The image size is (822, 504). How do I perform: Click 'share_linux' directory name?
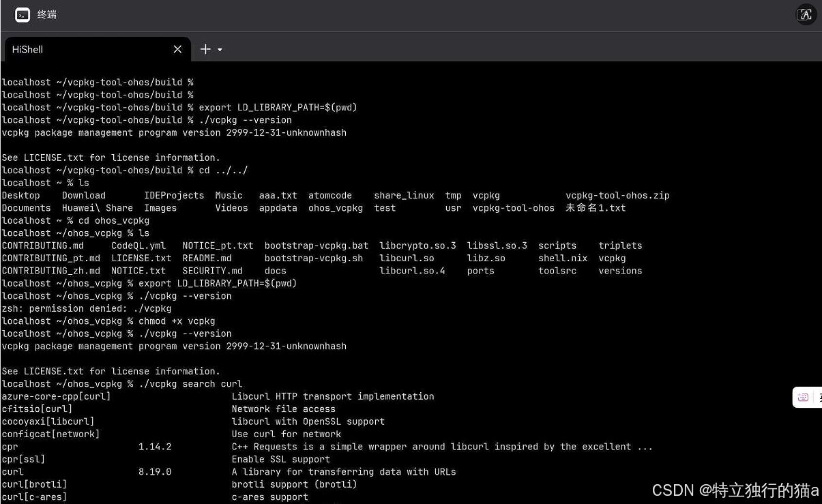(404, 195)
